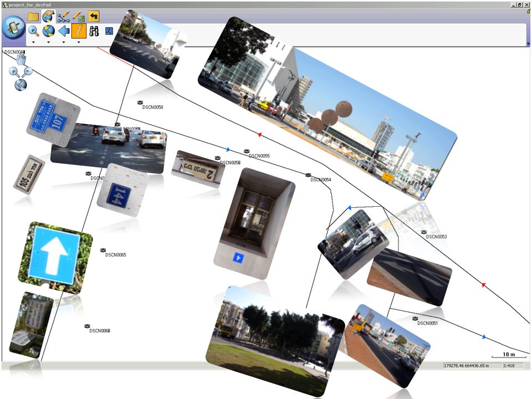532x399 pixels.
Task: Click the overlay zoom-in magnifier
Action: click(14, 72)
